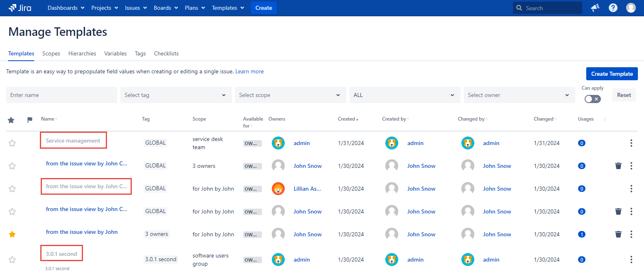The image size is (644, 275).
Task: Click the Create Template button
Action: pos(611,74)
